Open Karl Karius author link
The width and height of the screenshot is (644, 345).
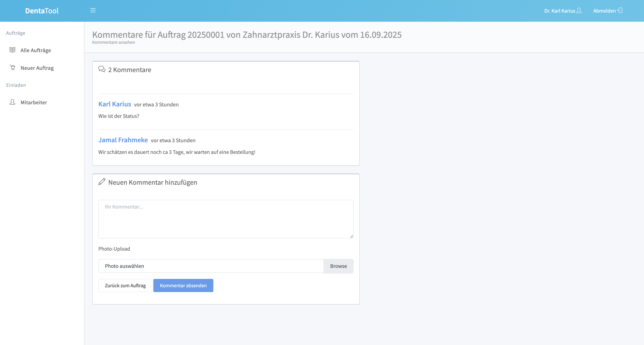114,104
